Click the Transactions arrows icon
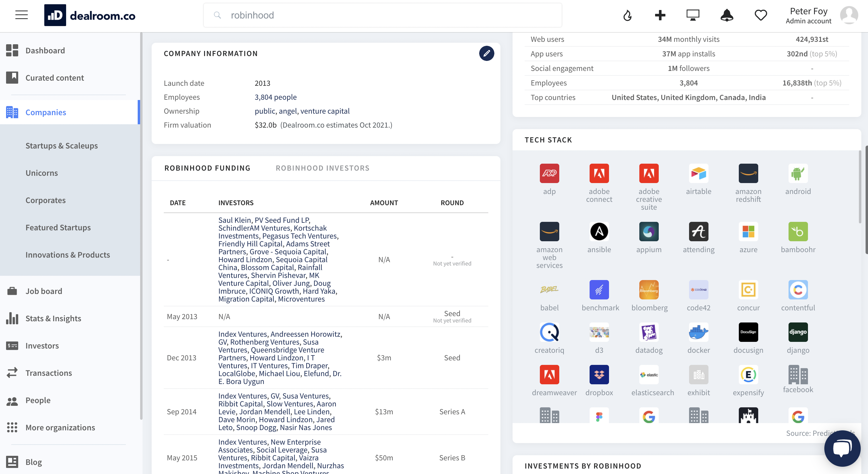868x474 pixels. click(x=12, y=373)
